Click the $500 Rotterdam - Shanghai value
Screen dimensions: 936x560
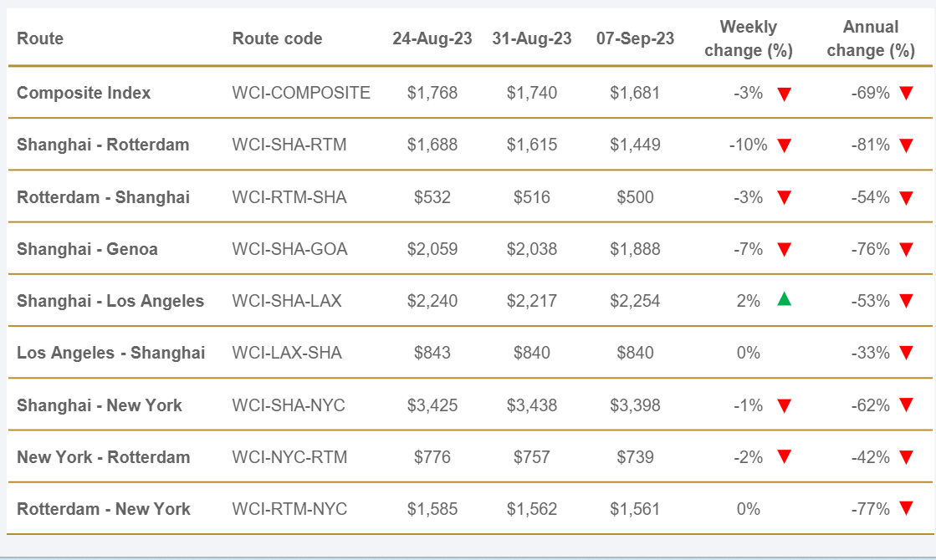click(x=635, y=197)
